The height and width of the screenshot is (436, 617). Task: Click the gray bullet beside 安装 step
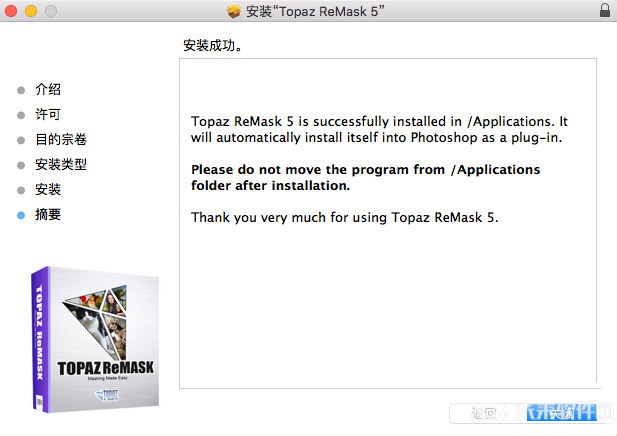21,190
